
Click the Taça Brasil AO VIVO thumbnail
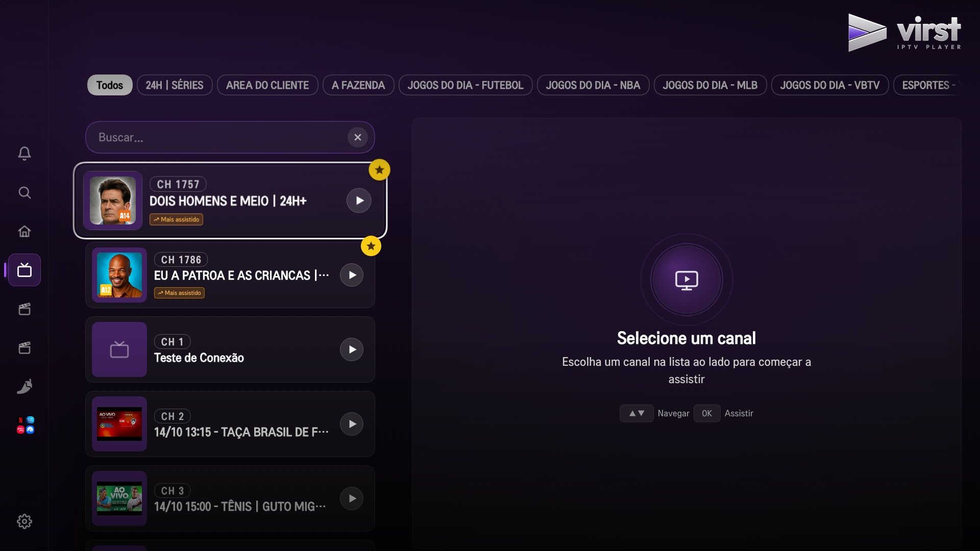coord(119,424)
